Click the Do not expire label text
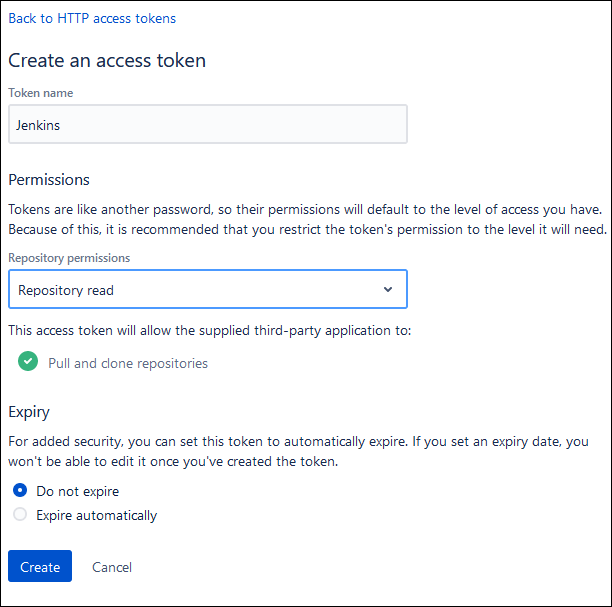This screenshot has height=607, width=612. [x=78, y=491]
